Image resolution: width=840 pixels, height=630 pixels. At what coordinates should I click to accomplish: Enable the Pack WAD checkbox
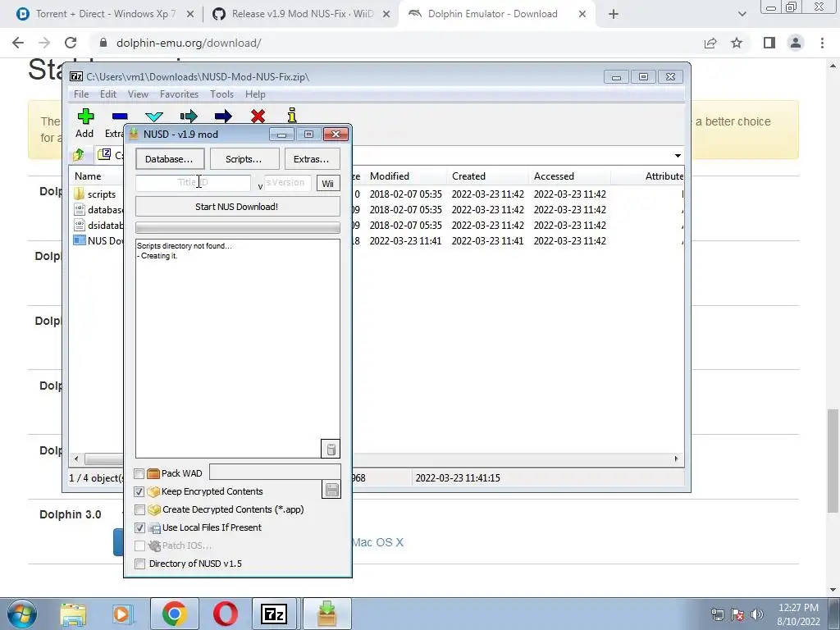[139, 473]
